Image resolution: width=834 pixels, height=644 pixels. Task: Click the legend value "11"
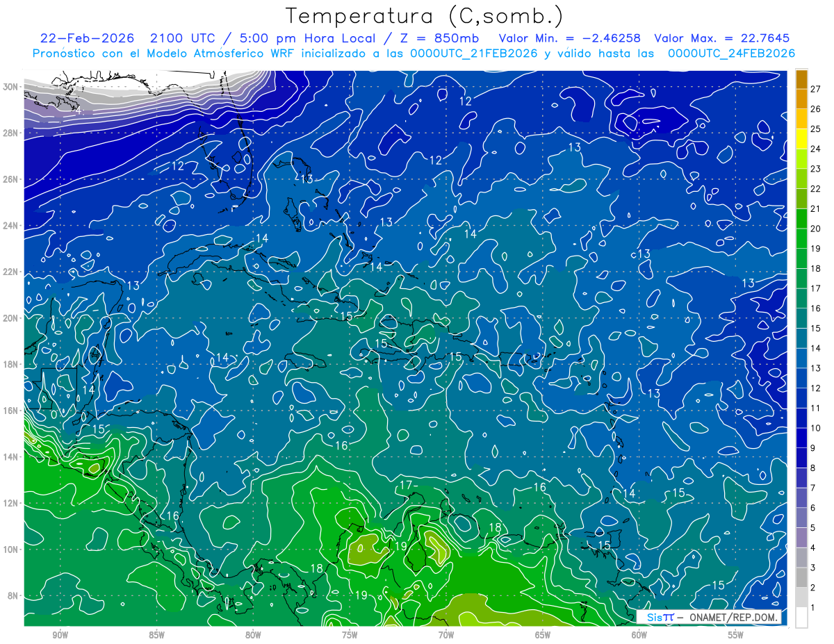click(x=816, y=408)
